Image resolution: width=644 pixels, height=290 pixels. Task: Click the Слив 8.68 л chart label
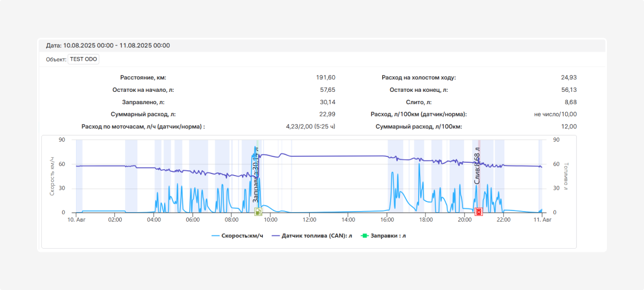pos(477,165)
